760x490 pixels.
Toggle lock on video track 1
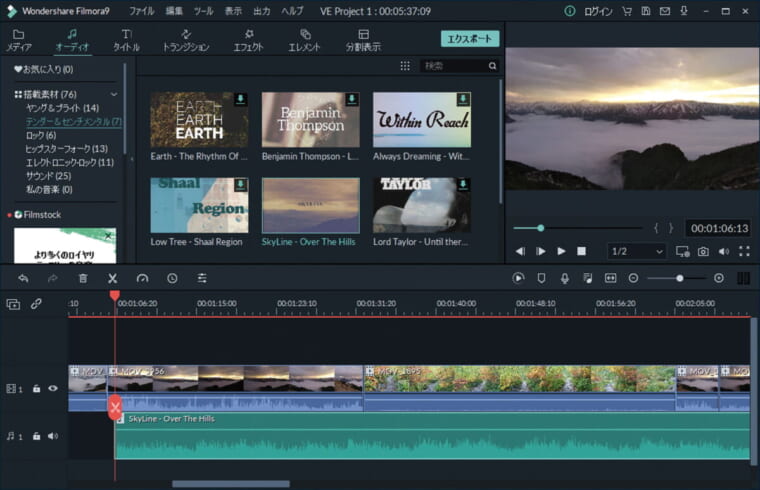pos(36,388)
